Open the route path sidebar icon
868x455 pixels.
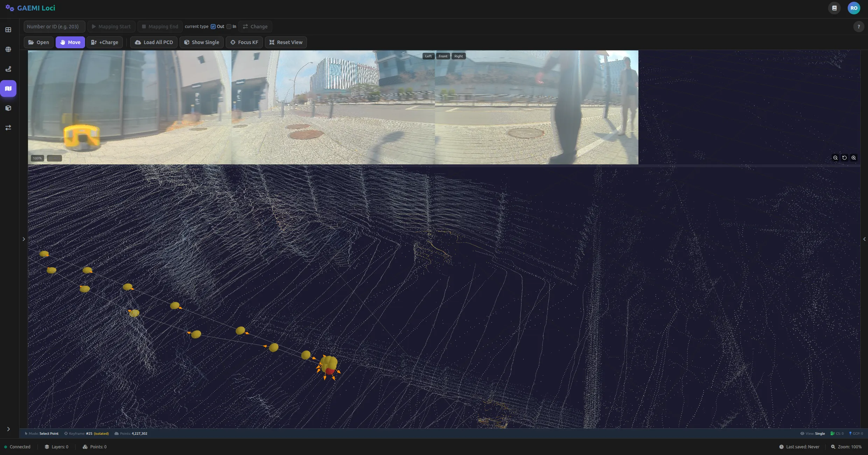[8, 69]
